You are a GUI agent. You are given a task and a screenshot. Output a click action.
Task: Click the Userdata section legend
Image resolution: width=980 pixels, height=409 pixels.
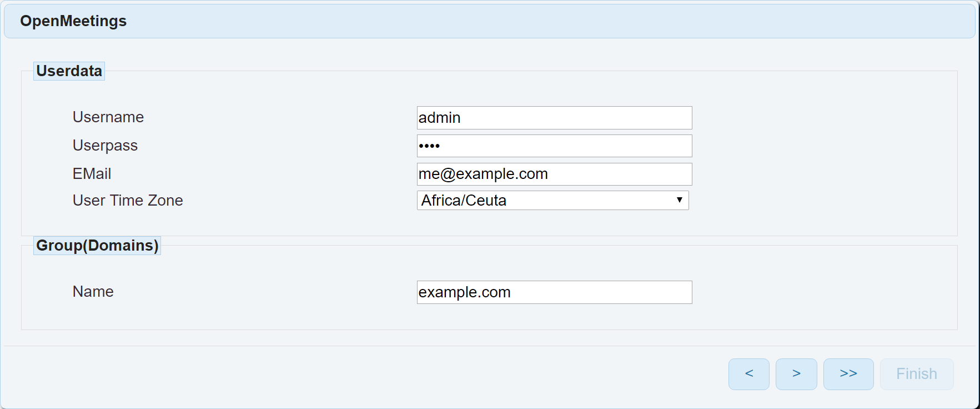(x=69, y=71)
